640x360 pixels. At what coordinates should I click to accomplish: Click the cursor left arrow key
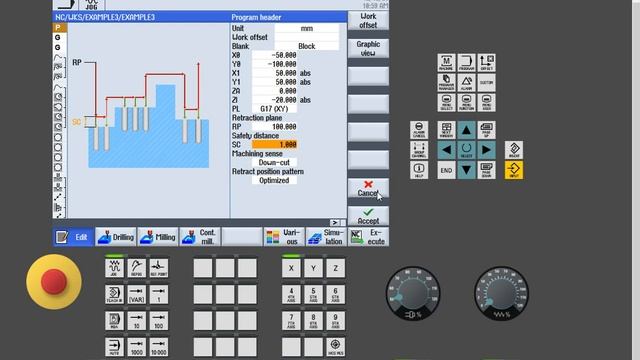click(447, 150)
